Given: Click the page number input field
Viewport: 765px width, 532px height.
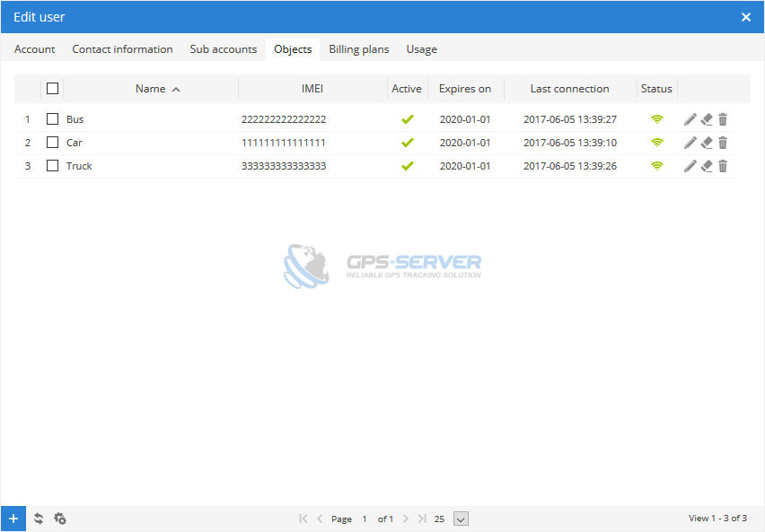Looking at the screenshot, I should (x=365, y=519).
